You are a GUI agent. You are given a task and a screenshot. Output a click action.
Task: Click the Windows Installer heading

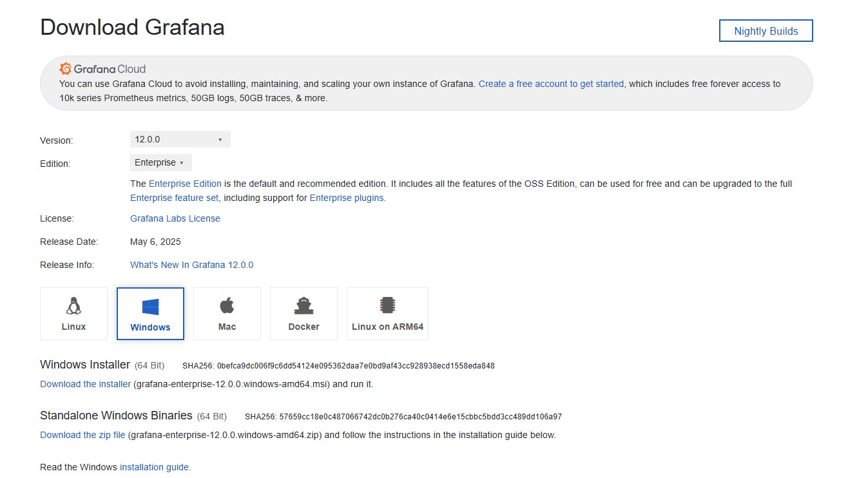tap(85, 365)
